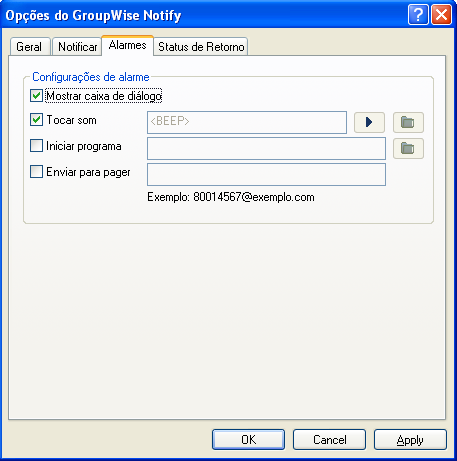Viewport: 457px width, 461px height.
Task: Browse for a program using folder icon
Action: click(408, 148)
